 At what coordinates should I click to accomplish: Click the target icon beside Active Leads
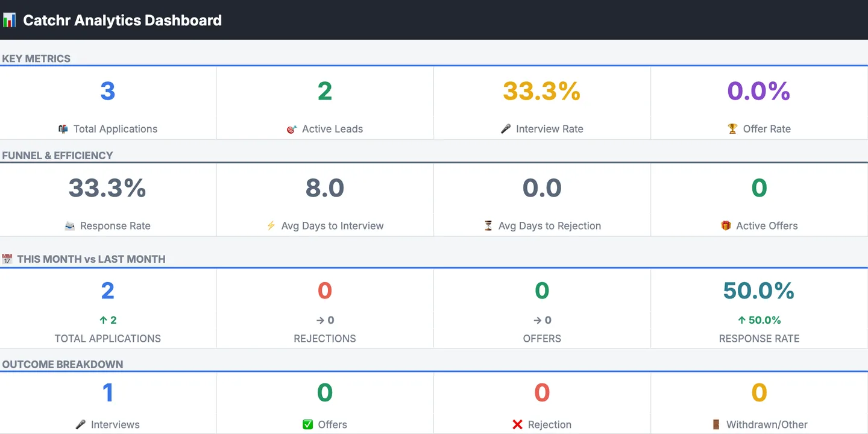291,129
